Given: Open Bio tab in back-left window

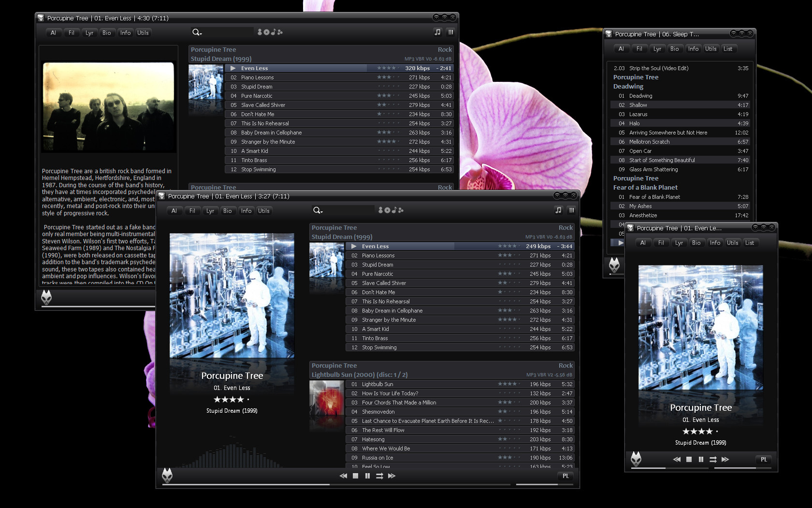Looking at the screenshot, I should (107, 33).
